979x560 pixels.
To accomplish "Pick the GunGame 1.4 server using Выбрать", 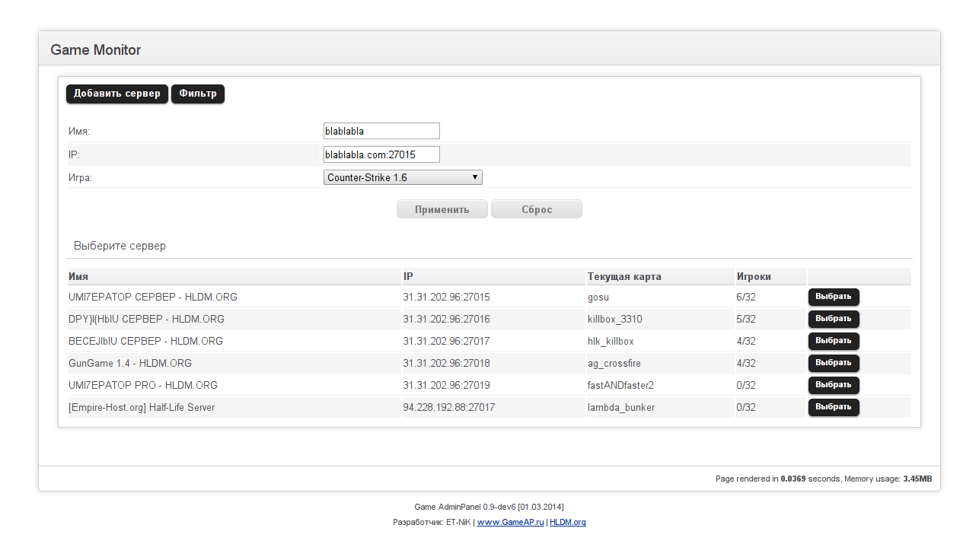I will (x=834, y=363).
